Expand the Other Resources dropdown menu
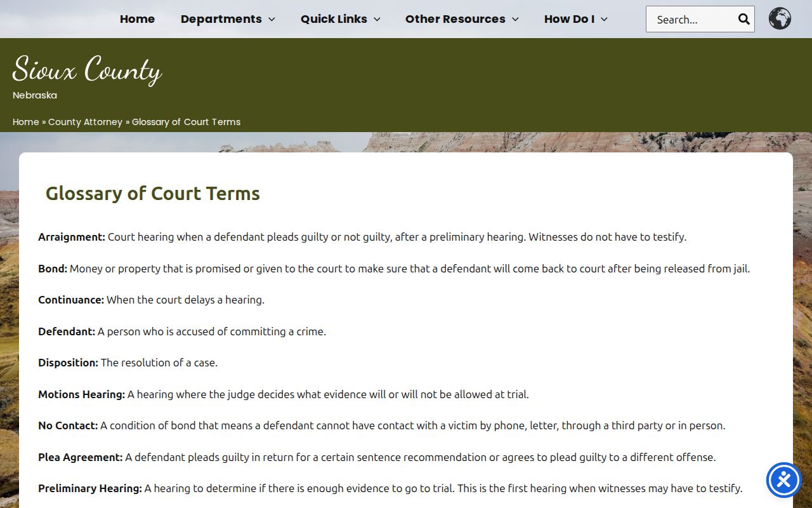812x508 pixels. [x=462, y=19]
